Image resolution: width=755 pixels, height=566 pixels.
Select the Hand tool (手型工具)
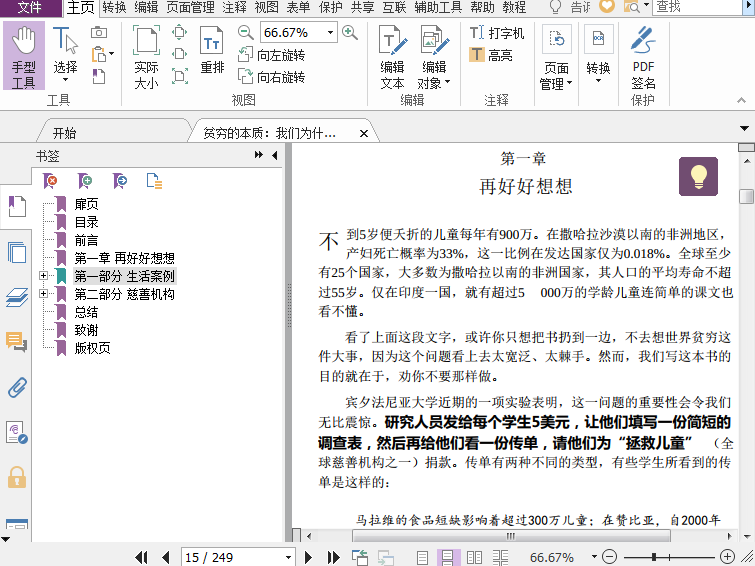pyautogui.click(x=24, y=55)
